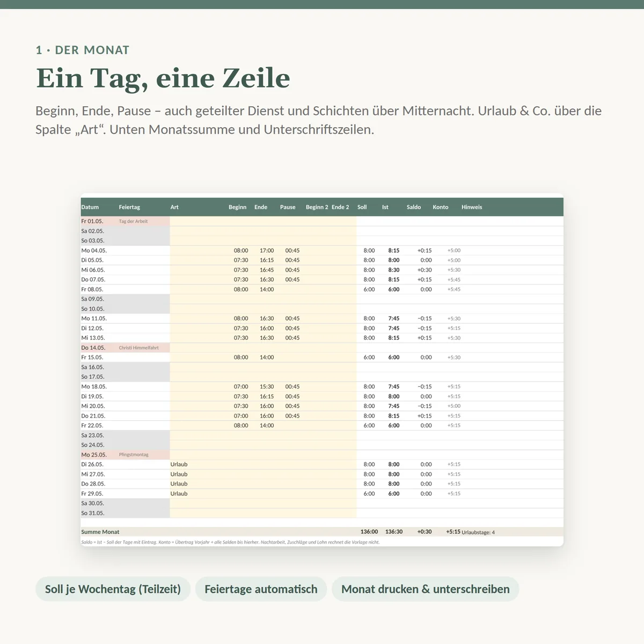Click the 'Monat drucken & unterschreiben' pill

426,589
